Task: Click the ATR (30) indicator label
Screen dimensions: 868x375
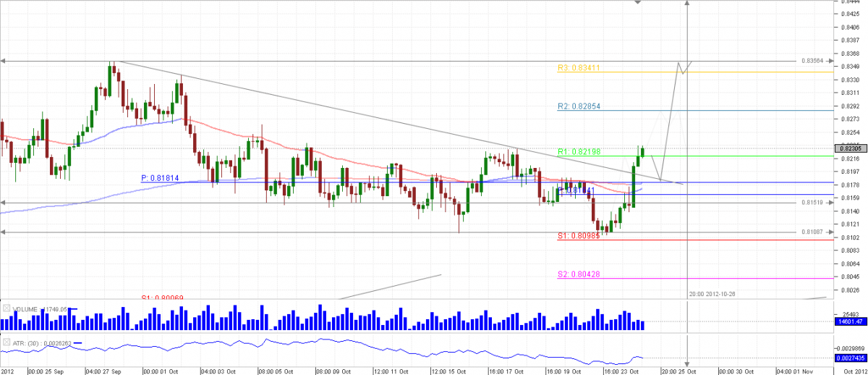Action: pyautogui.click(x=26, y=342)
